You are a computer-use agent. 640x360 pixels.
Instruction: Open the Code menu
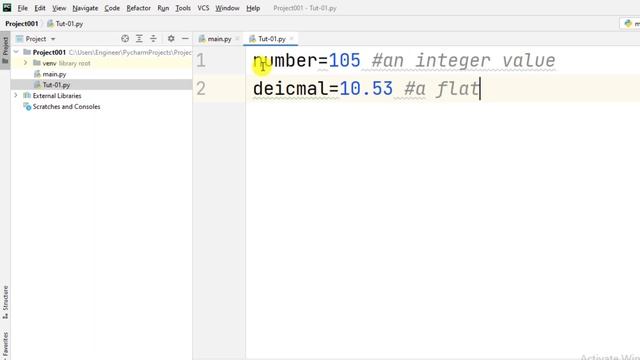[x=112, y=8]
